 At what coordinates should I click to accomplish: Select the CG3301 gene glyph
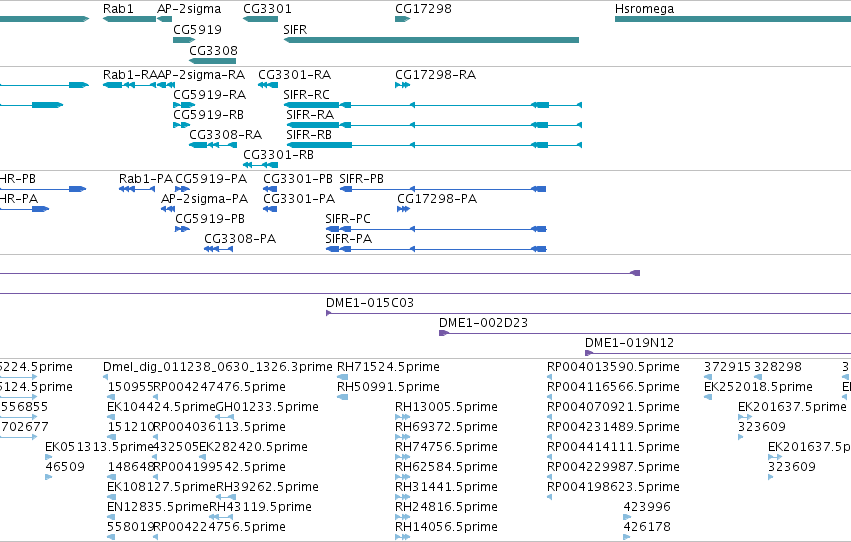click(x=261, y=19)
